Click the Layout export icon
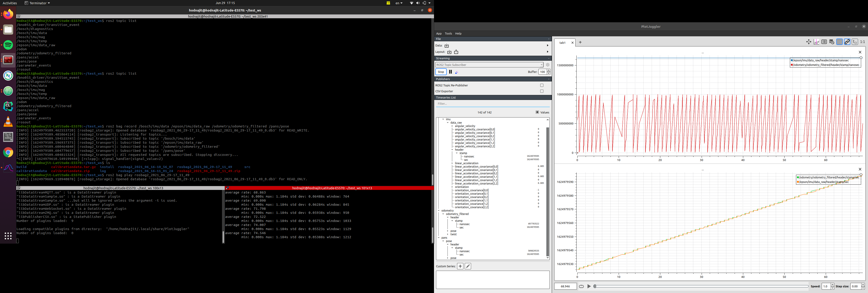 pyautogui.click(x=456, y=52)
